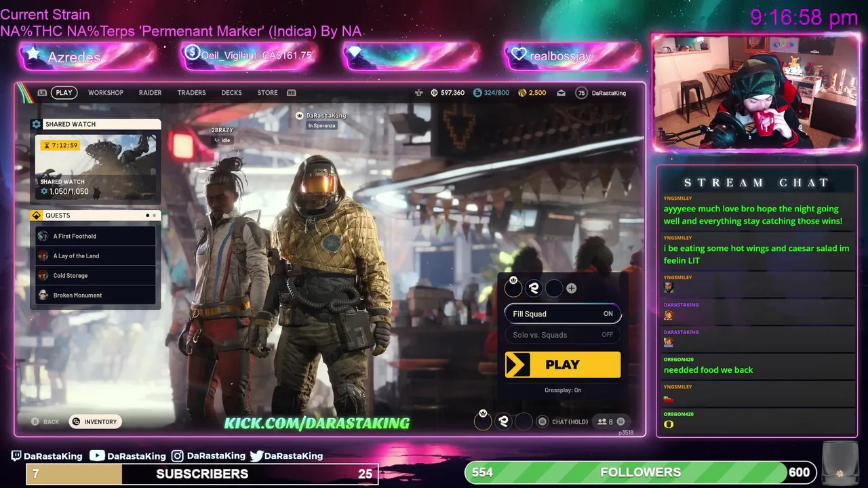Open the menu icon right of friends count
Image resolution: width=868 pixels, height=488 pixels.
click(620, 422)
